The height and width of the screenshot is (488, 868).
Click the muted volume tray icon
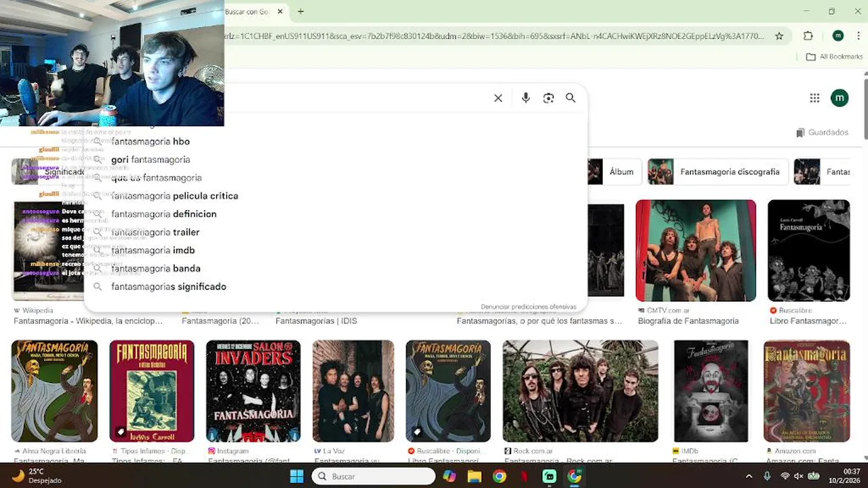pyautogui.click(x=799, y=476)
